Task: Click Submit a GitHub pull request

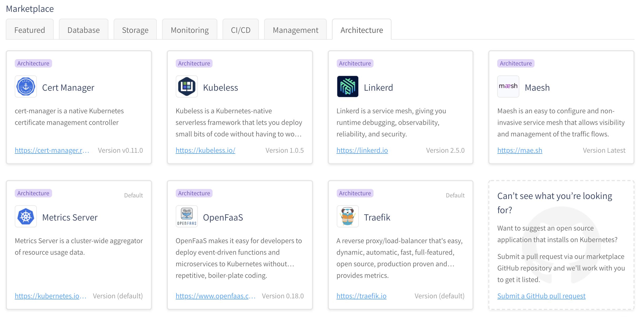Action: [541, 296]
